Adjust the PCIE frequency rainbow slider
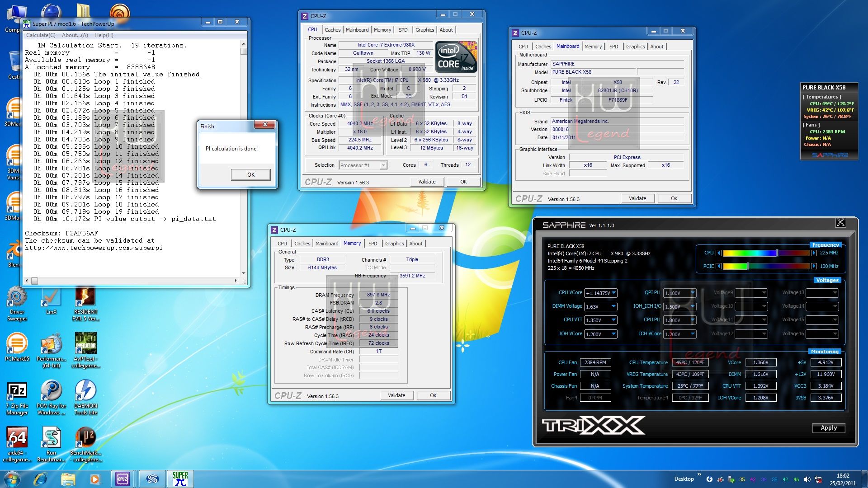Image resolution: width=868 pixels, height=488 pixels. (766, 266)
